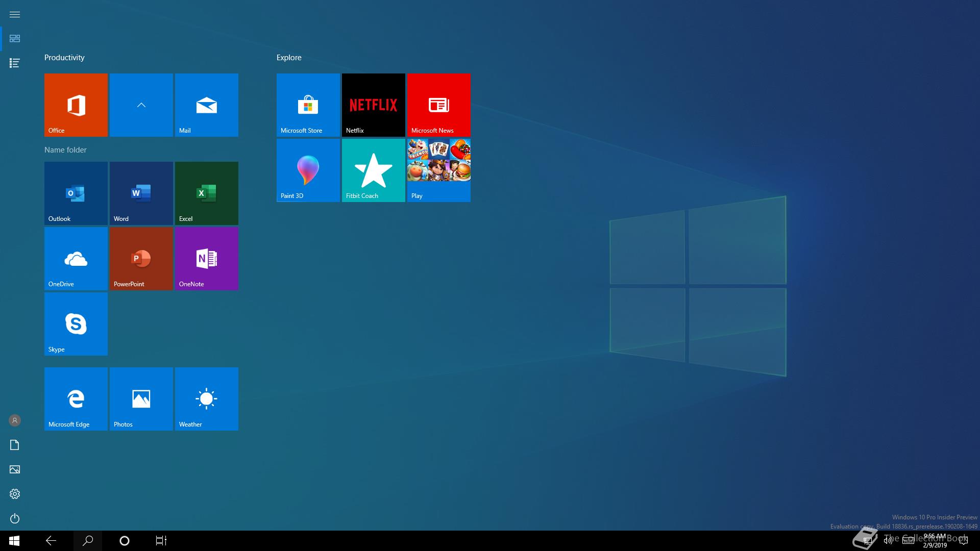Open the Excel tile
Viewport: 980px width, 551px height.
[207, 193]
